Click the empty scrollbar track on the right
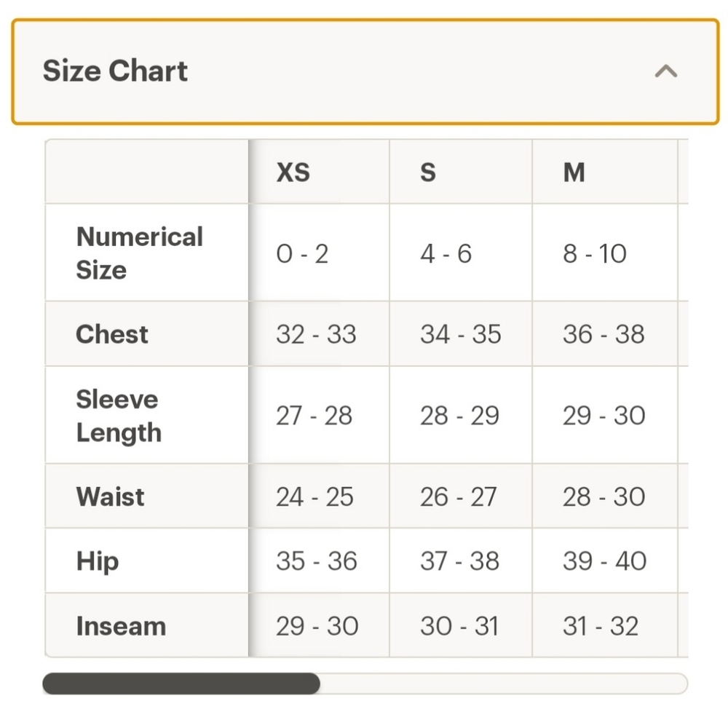The width and height of the screenshot is (728, 728). click(x=504, y=684)
